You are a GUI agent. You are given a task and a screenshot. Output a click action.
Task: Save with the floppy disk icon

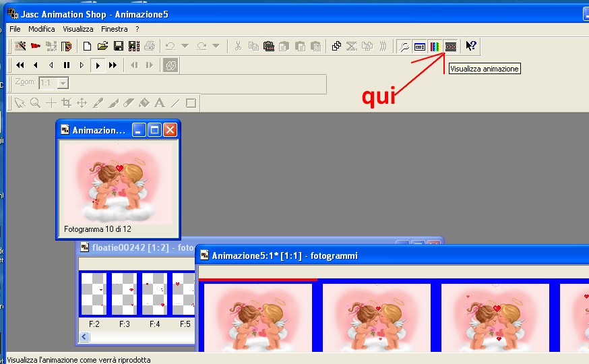(119, 47)
